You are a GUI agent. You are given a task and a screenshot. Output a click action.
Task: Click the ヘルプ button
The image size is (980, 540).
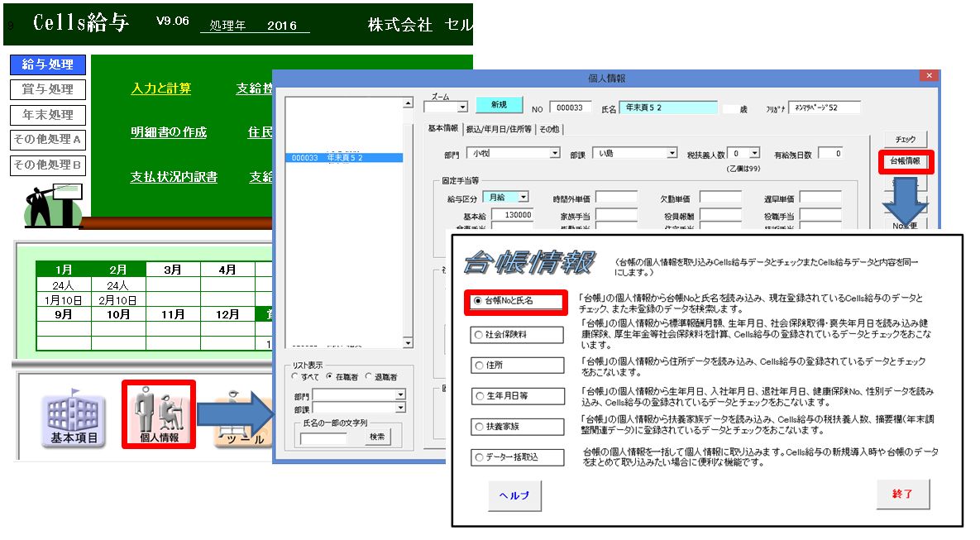tap(514, 495)
